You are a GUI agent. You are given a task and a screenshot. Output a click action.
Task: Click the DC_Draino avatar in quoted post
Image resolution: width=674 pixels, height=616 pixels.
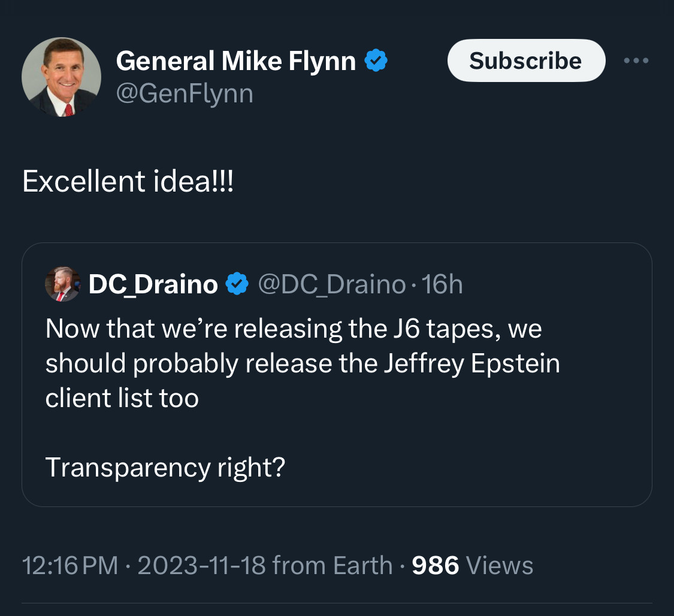[x=62, y=284]
